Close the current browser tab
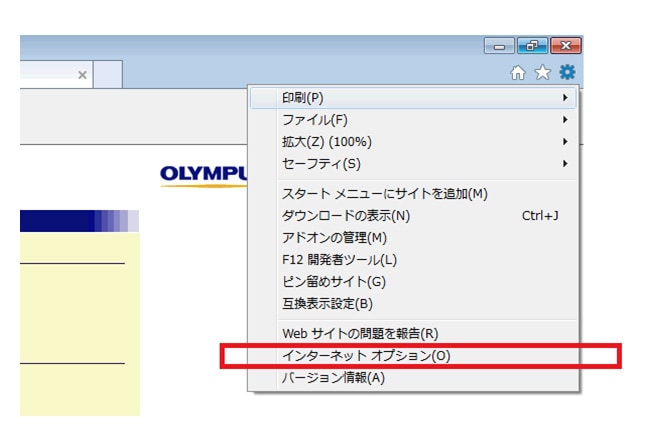Image resolution: width=660 pixels, height=440 pixels. tap(82, 75)
